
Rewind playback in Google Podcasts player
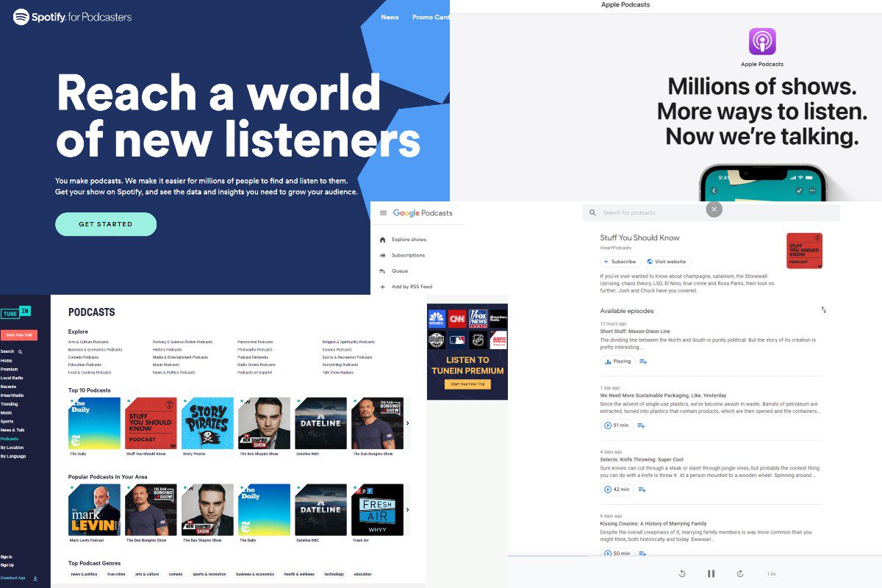[682, 573]
